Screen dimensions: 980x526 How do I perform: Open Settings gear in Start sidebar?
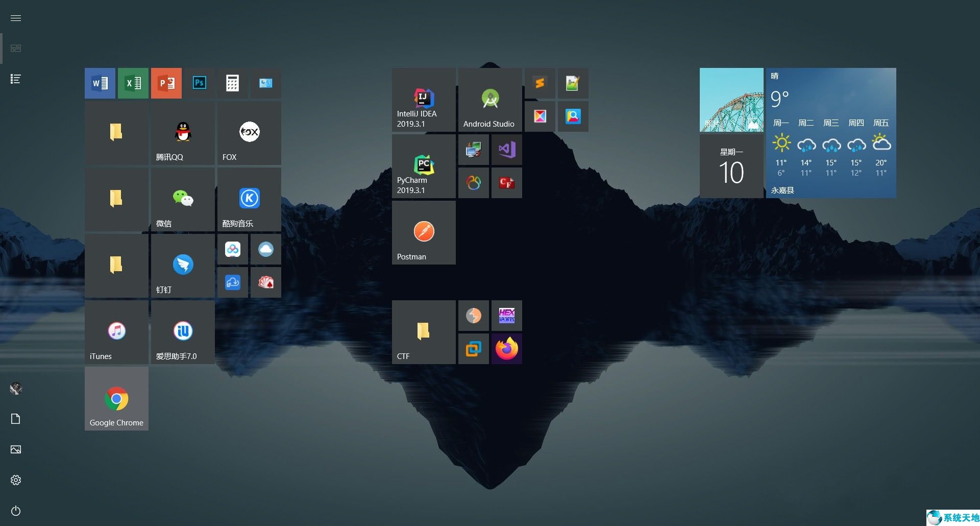(16, 480)
